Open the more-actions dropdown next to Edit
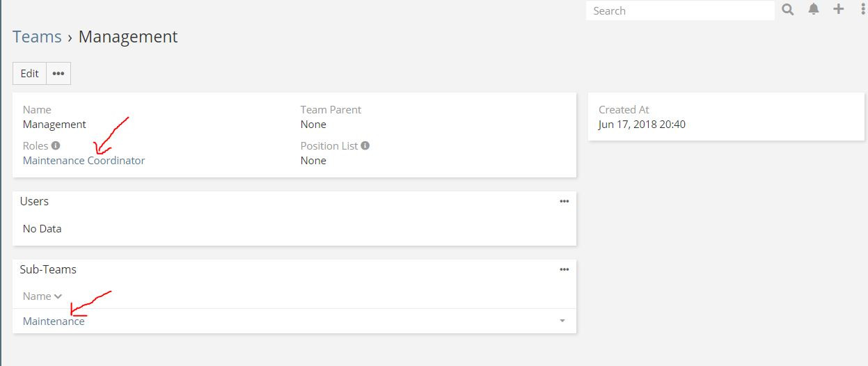Image resolution: width=868 pixels, height=366 pixels. point(58,74)
